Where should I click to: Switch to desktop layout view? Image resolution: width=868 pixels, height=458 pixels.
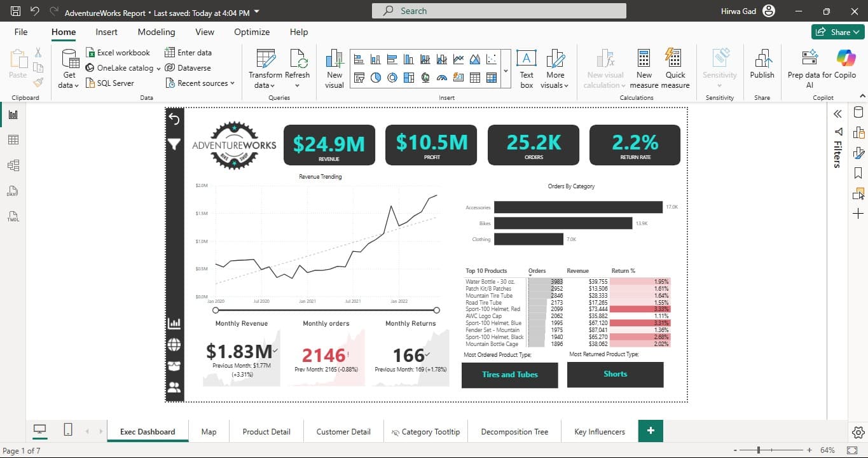point(40,431)
